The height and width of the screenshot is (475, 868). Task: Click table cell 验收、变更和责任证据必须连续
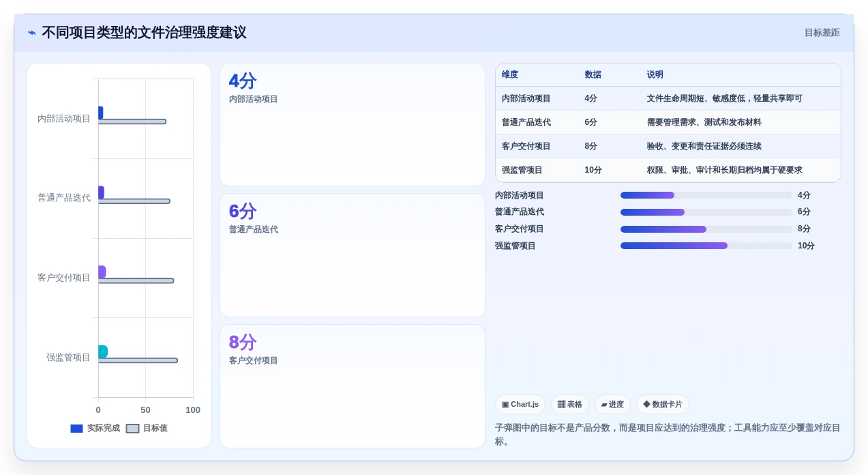pyautogui.click(x=704, y=146)
